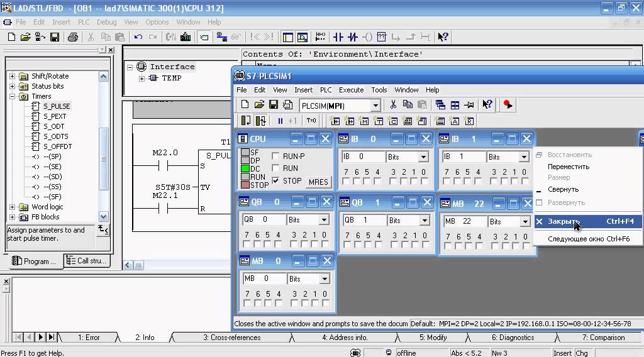Toggle bit 7 of MB 22
The image size is (644, 357).
[448, 246]
